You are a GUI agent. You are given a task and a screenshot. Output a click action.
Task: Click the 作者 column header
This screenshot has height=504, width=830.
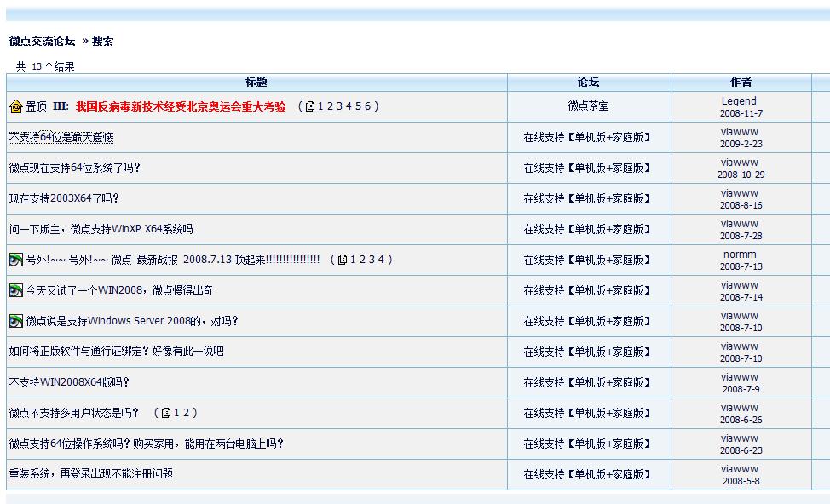[x=741, y=82]
